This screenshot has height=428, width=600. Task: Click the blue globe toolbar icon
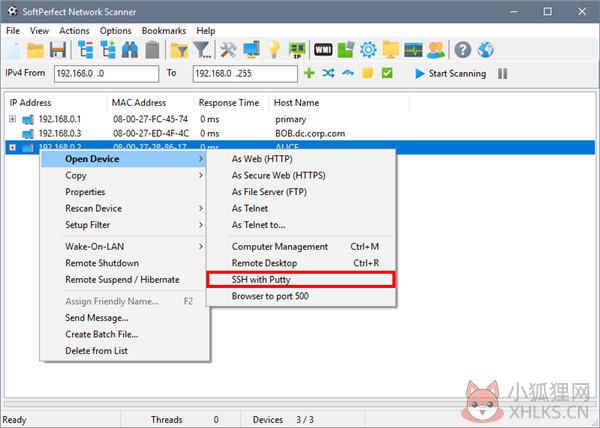(x=485, y=50)
